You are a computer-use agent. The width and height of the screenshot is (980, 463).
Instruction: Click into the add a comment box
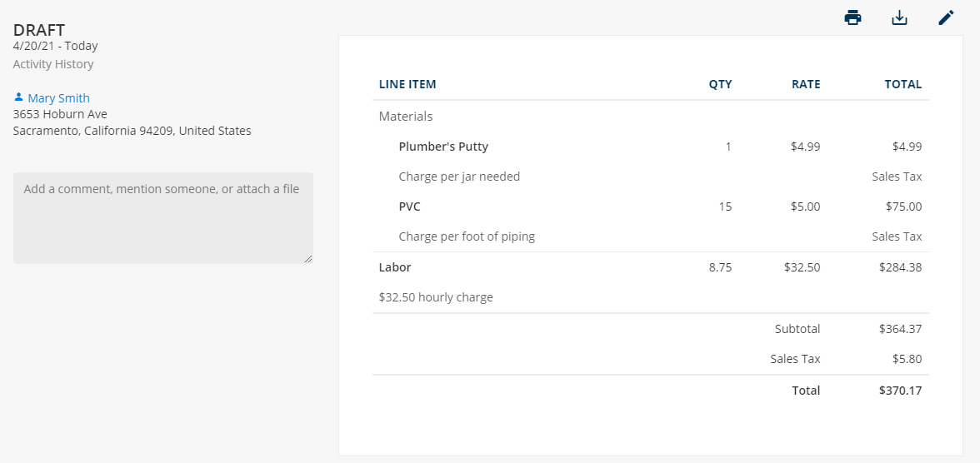click(x=163, y=218)
